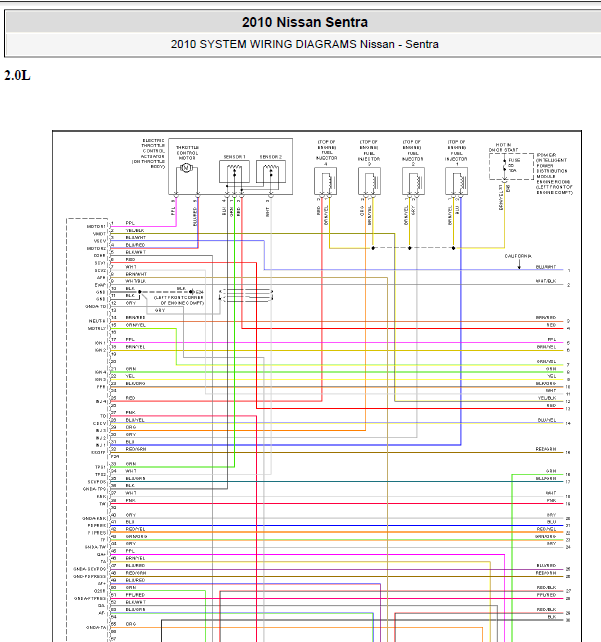601x642 pixels.
Task: Click the 'MOTOR2' pin label
Action: (x=97, y=249)
